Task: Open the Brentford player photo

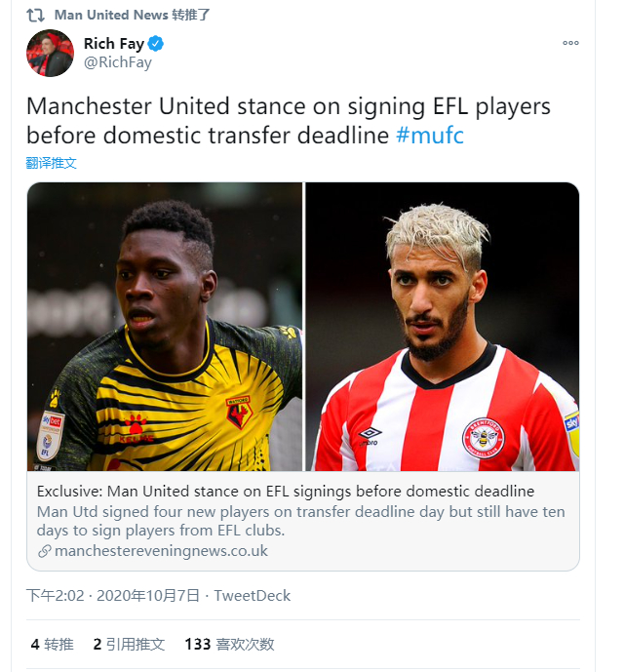Action: click(442, 327)
